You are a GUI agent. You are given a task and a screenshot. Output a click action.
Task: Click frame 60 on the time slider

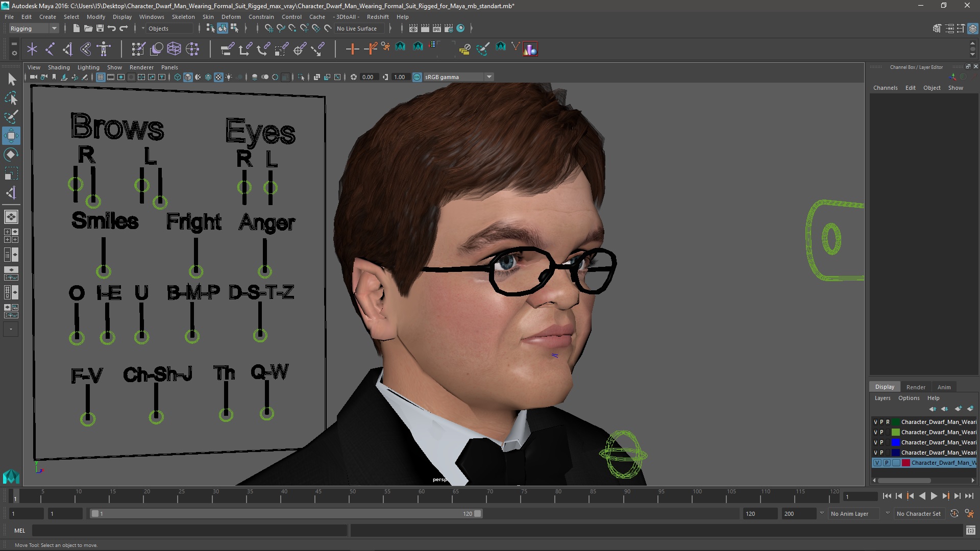(422, 496)
